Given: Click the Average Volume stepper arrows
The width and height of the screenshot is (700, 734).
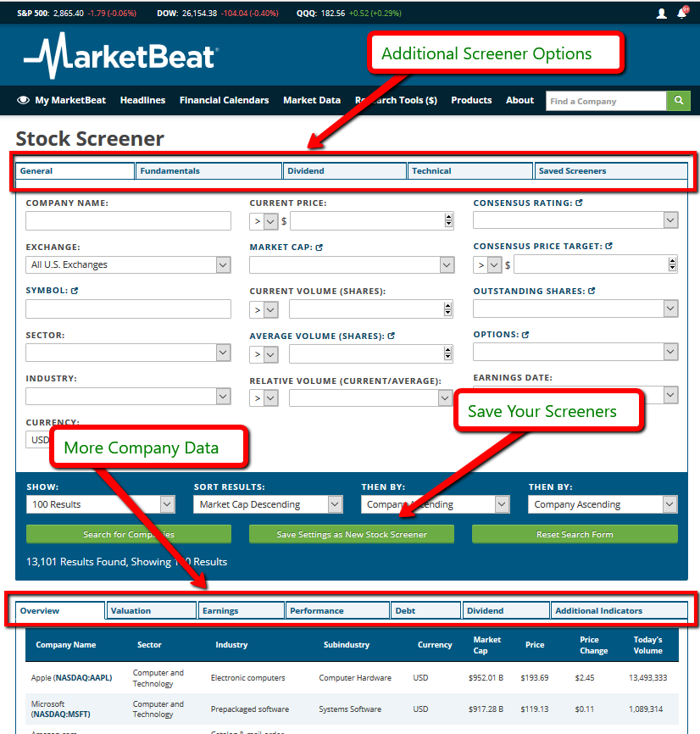Looking at the screenshot, I should click(447, 353).
